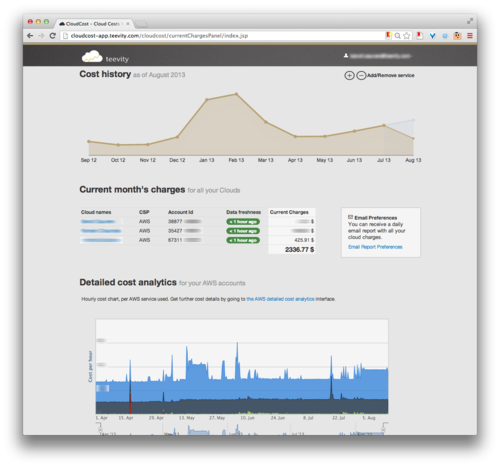Select the Jan 13 point on cost history
500x467 pixels.
click(207, 99)
